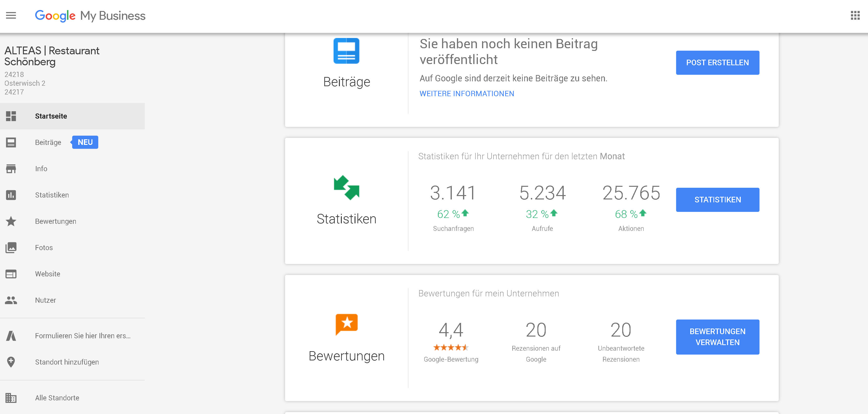Click the green Statistiken arrows icon
The image size is (868, 414).
[346, 188]
